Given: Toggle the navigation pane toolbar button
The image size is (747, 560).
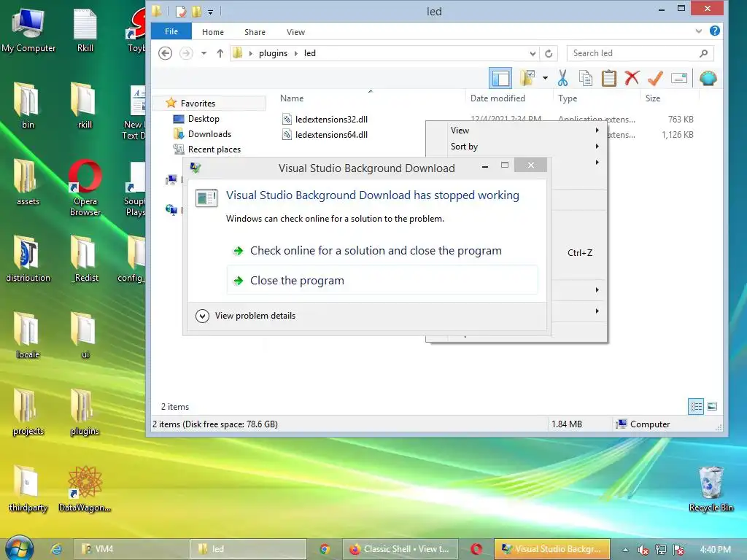Looking at the screenshot, I should point(500,78).
